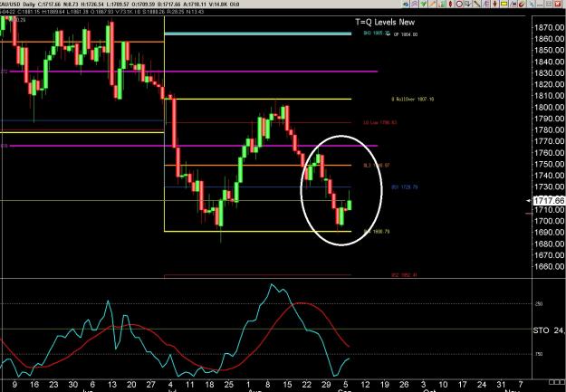Click date label 19 on time axis
This screenshot has height=392, width=566.
click(x=385, y=385)
